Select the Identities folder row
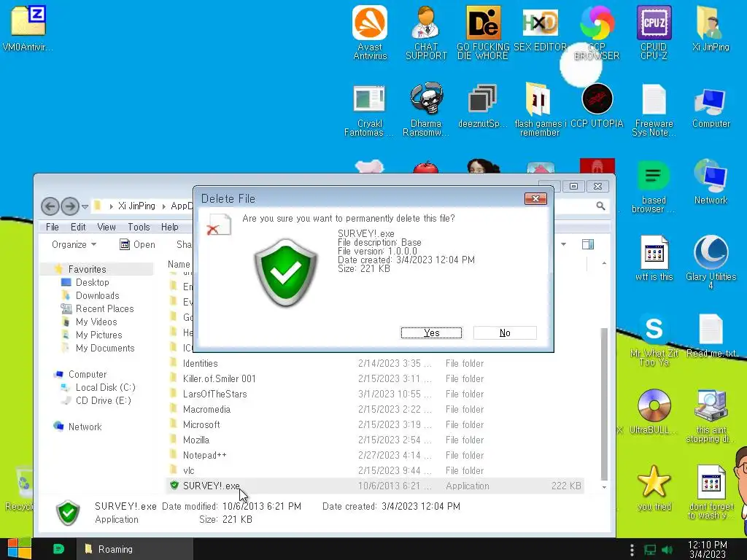This screenshot has width=747, height=560. [x=376, y=363]
